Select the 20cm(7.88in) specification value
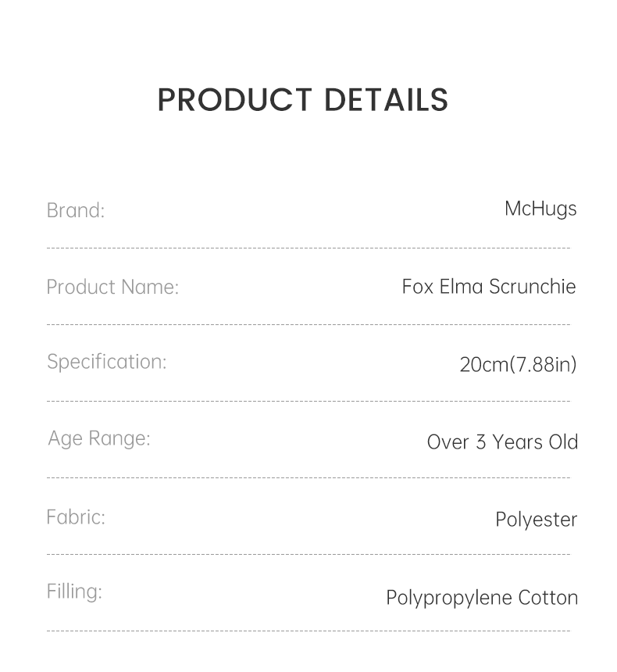The width and height of the screenshot is (617, 672). pyautogui.click(x=518, y=364)
